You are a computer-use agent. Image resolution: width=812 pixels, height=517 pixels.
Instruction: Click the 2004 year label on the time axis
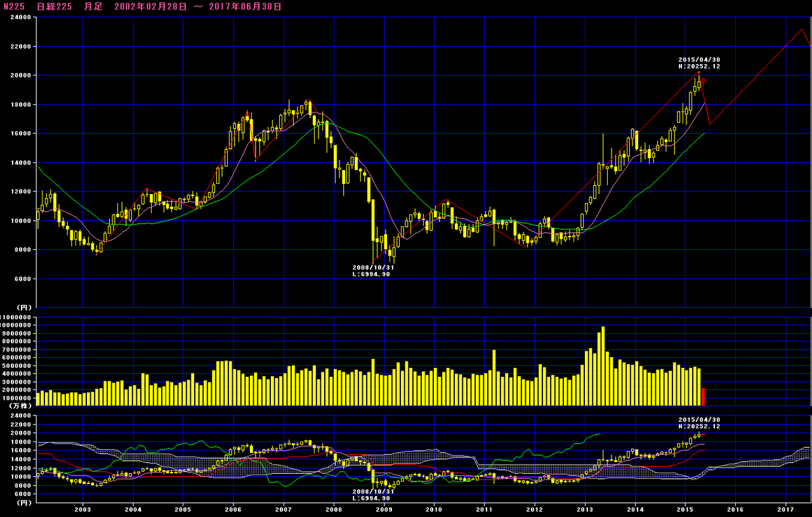coord(133,509)
